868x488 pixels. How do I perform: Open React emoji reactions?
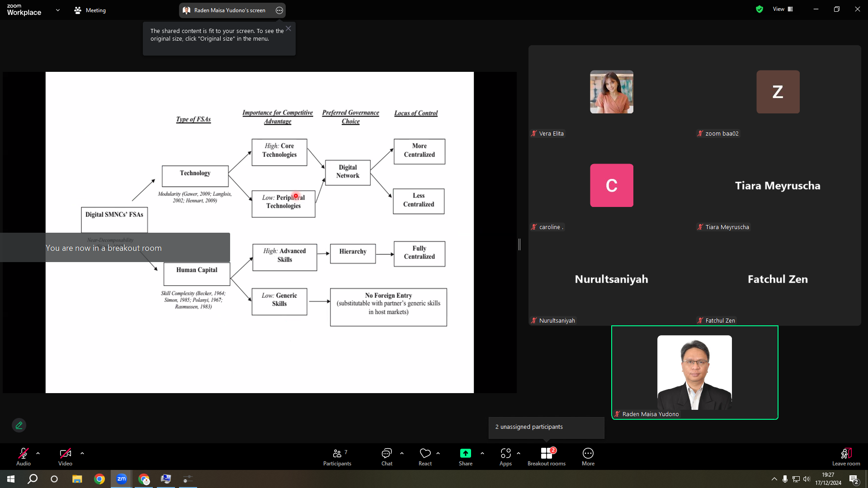point(425,456)
